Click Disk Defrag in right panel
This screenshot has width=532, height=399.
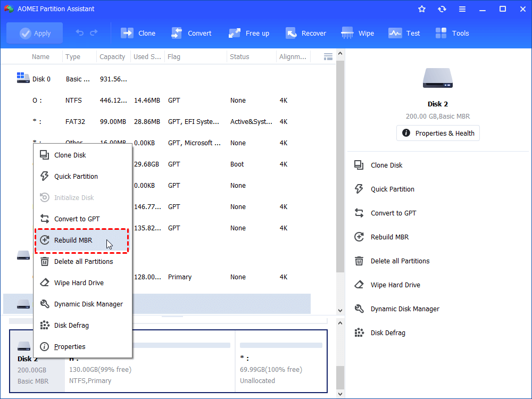[x=380, y=333]
